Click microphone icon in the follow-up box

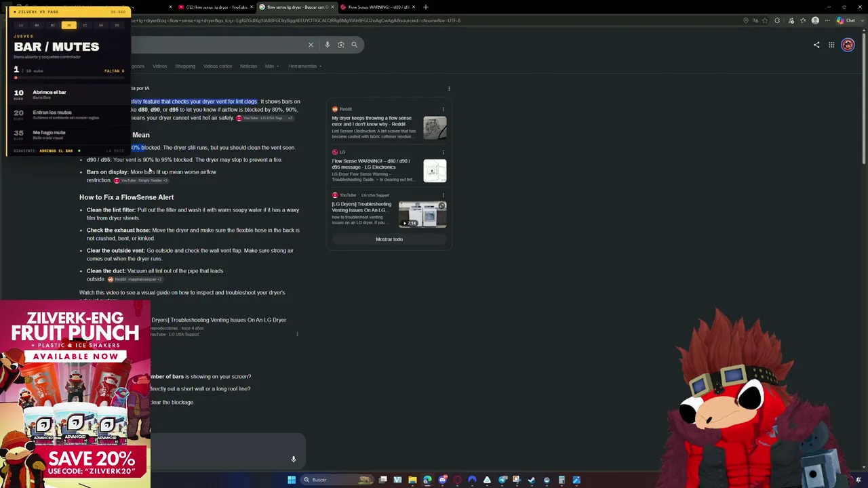pyautogui.click(x=294, y=459)
